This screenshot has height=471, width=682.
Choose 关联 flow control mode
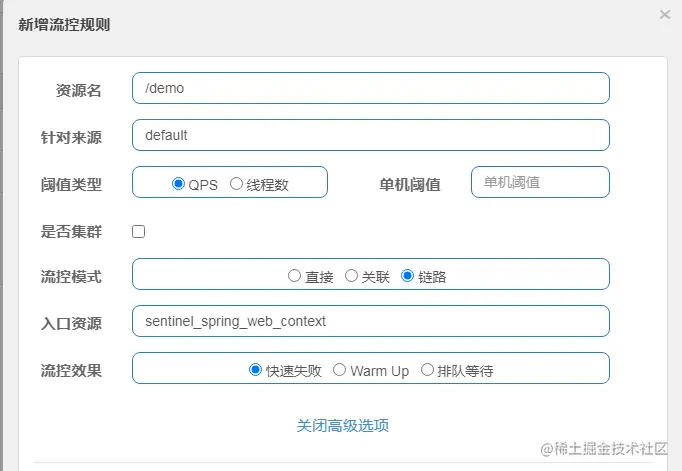(x=351, y=275)
